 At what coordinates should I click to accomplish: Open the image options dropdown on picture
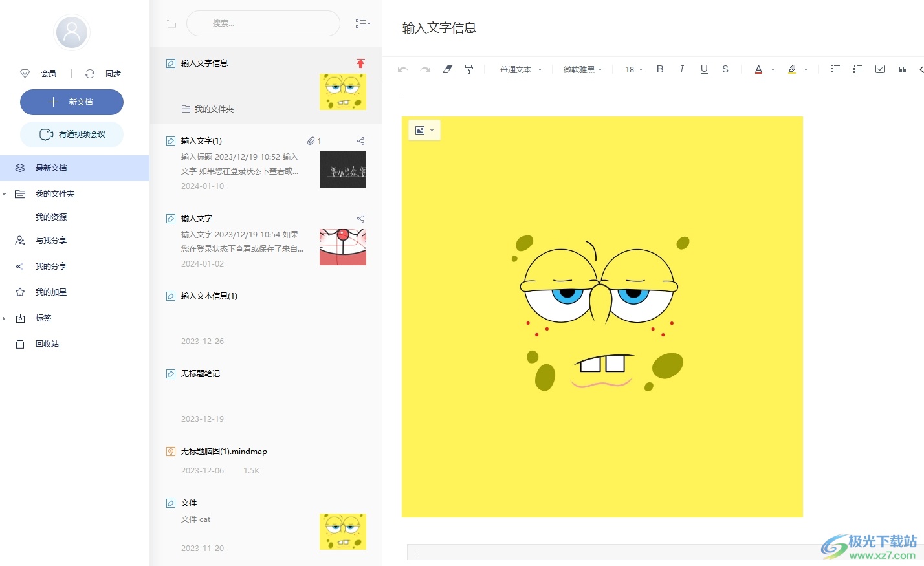click(x=424, y=130)
